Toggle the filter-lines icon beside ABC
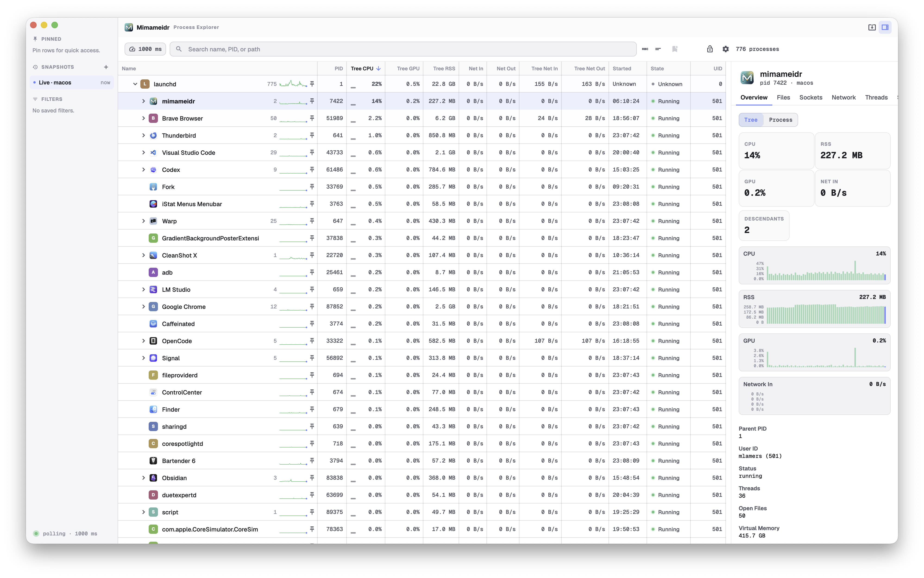 point(658,49)
